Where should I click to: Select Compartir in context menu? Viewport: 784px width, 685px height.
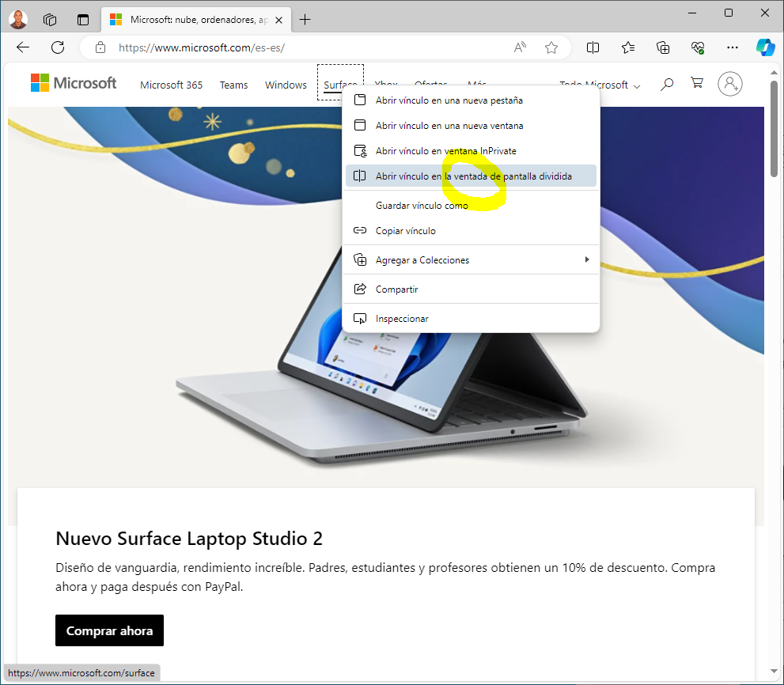[471, 289]
